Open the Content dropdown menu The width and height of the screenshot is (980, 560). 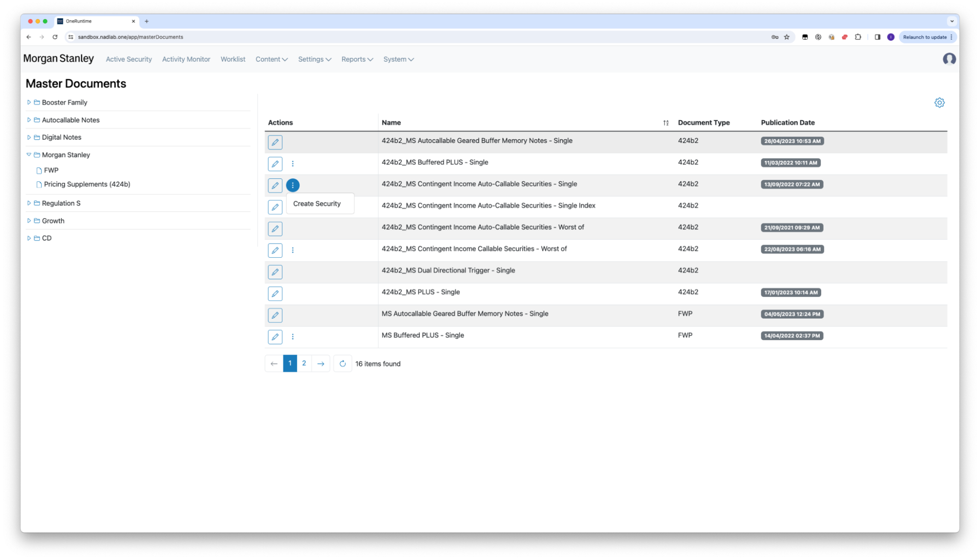[x=271, y=59]
